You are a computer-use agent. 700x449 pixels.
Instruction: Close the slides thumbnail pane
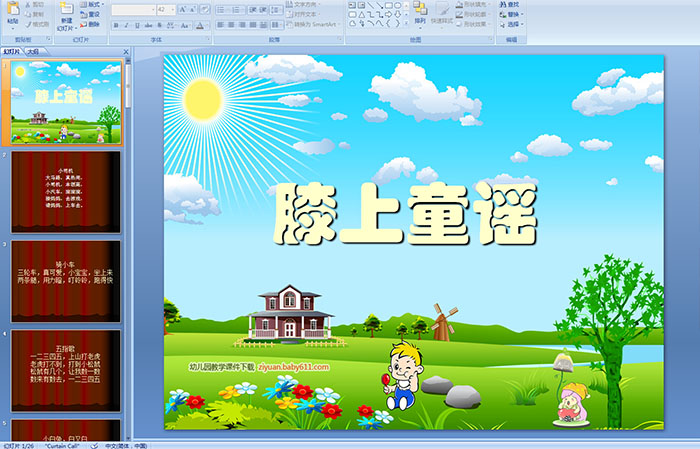click(x=126, y=52)
